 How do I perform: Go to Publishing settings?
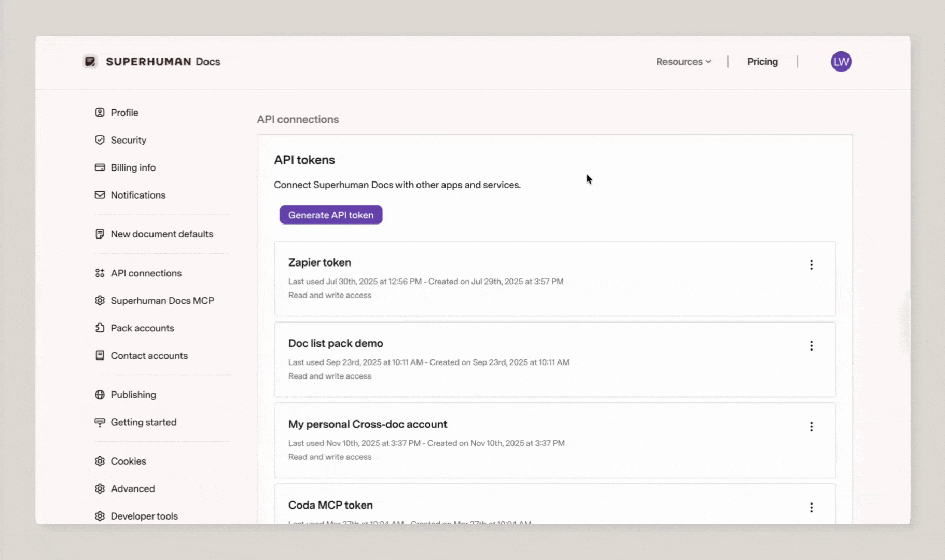[133, 395]
